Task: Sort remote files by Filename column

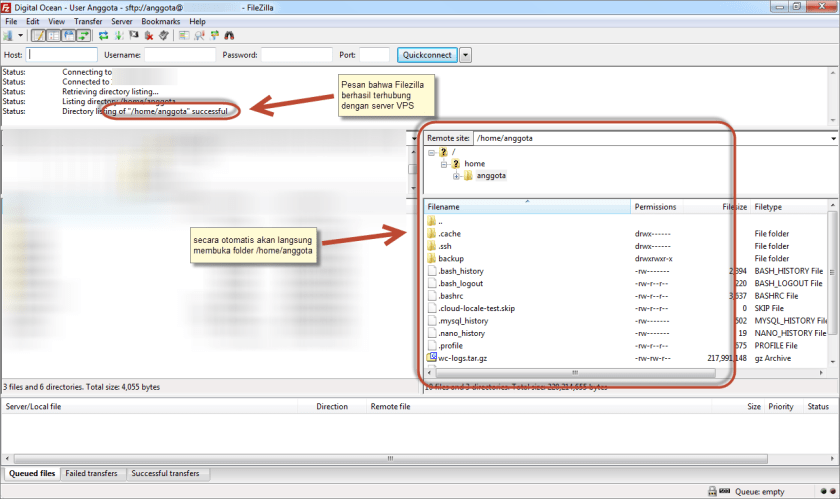Action: (x=527, y=206)
